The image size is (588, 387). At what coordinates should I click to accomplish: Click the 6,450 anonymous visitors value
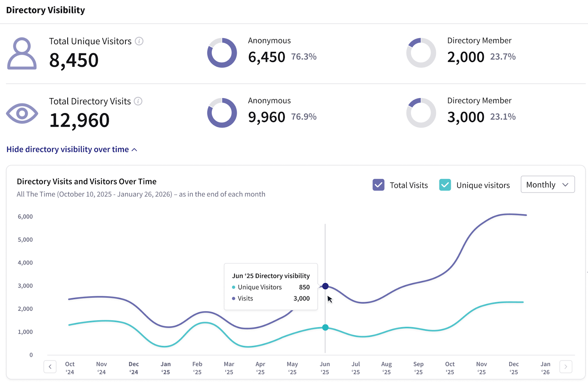267,57
